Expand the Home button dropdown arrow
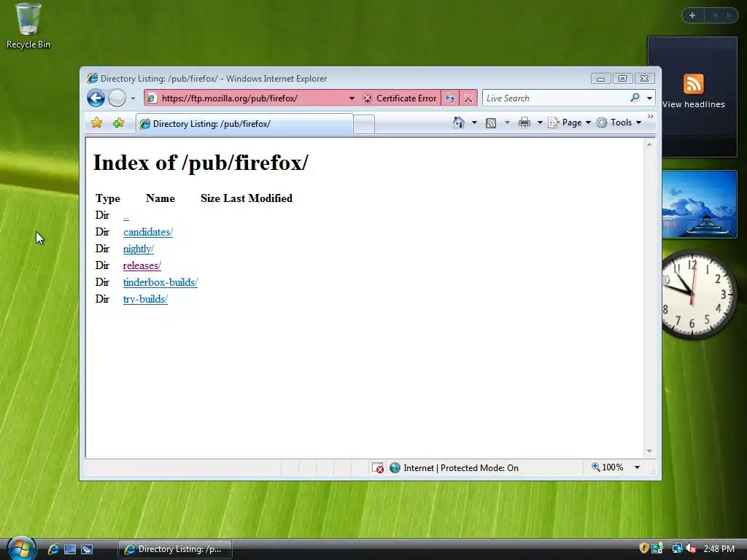This screenshot has width=747, height=560. [474, 122]
